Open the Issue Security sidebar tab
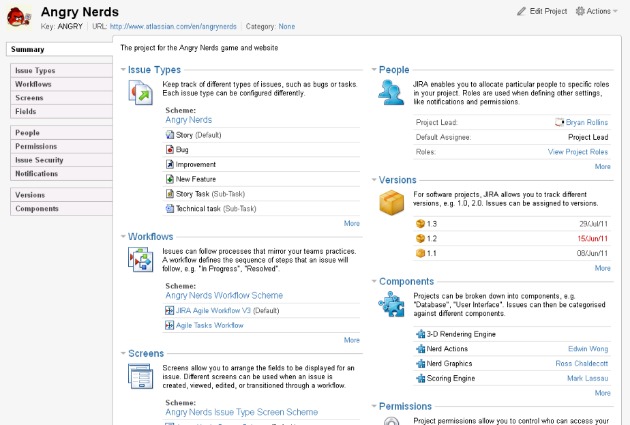Viewport: 630px width, 425px height. [x=61, y=160]
